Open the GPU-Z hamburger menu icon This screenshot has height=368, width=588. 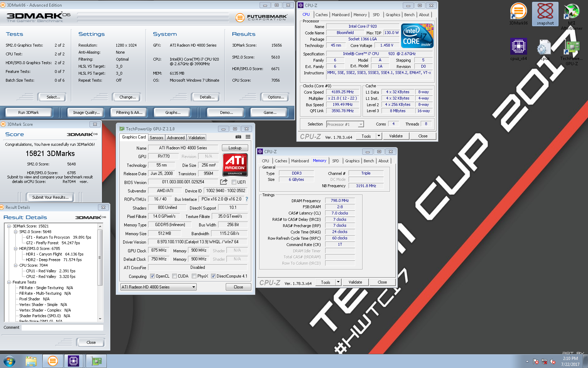(248, 137)
